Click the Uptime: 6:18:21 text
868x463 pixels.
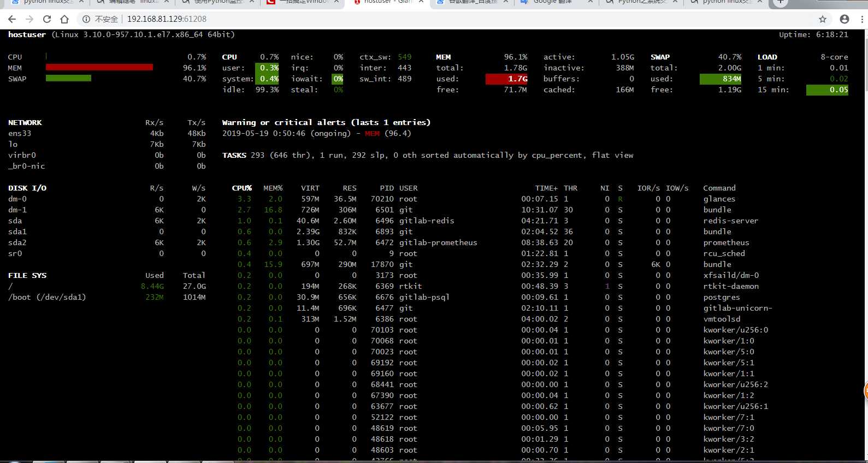pos(813,34)
